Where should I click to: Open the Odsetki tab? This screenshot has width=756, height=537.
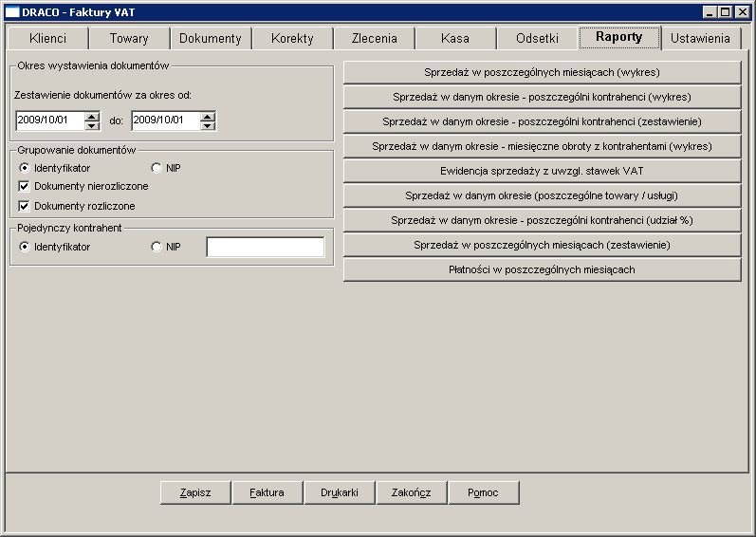point(537,39)
